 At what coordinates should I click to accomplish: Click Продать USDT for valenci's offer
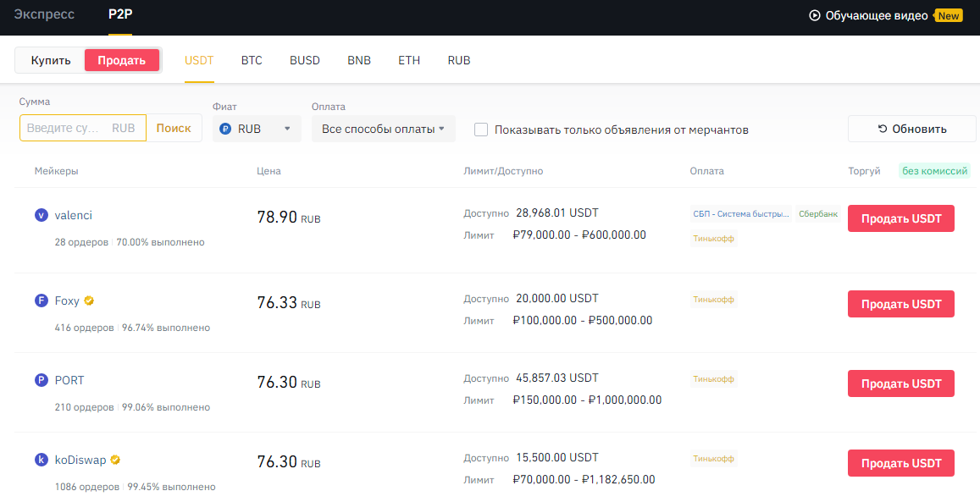pos(900,218)
